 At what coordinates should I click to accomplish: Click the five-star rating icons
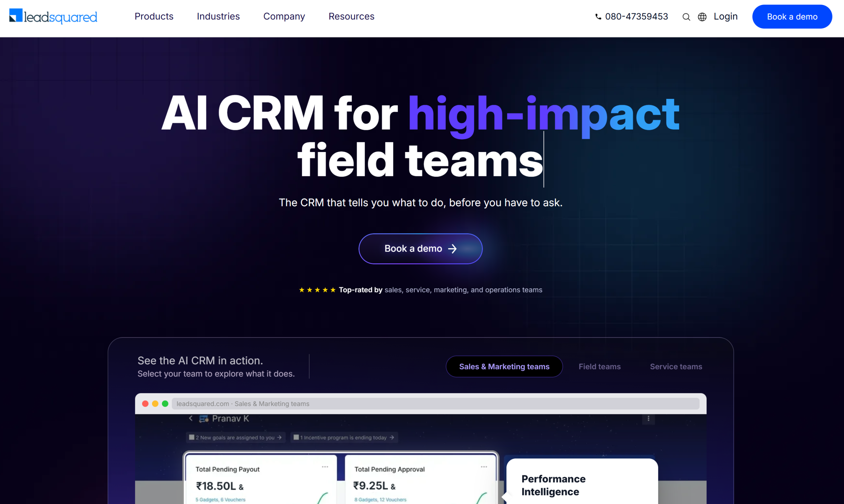[x=317, y=290]
